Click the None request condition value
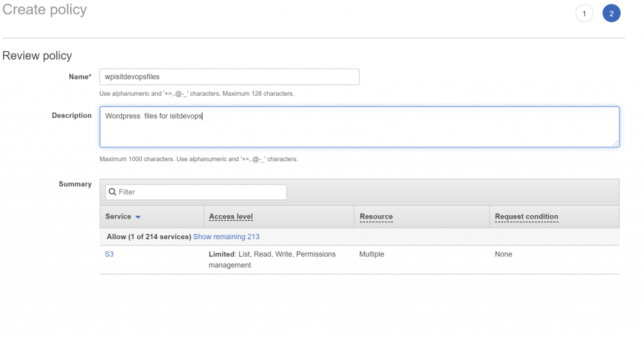 point(504,254)
